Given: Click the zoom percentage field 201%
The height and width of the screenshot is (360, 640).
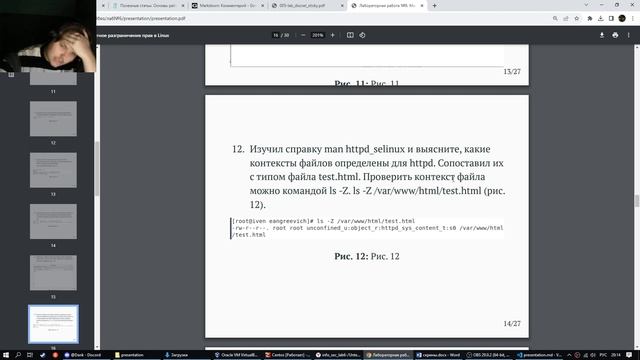Looking at the screenshot, I should coord(318,35).
